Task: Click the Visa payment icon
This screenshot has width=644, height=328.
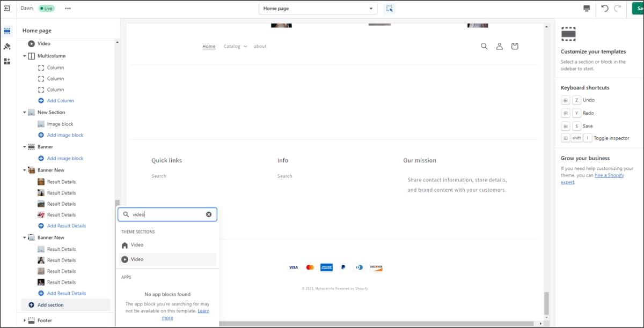Action: [293, 267]
